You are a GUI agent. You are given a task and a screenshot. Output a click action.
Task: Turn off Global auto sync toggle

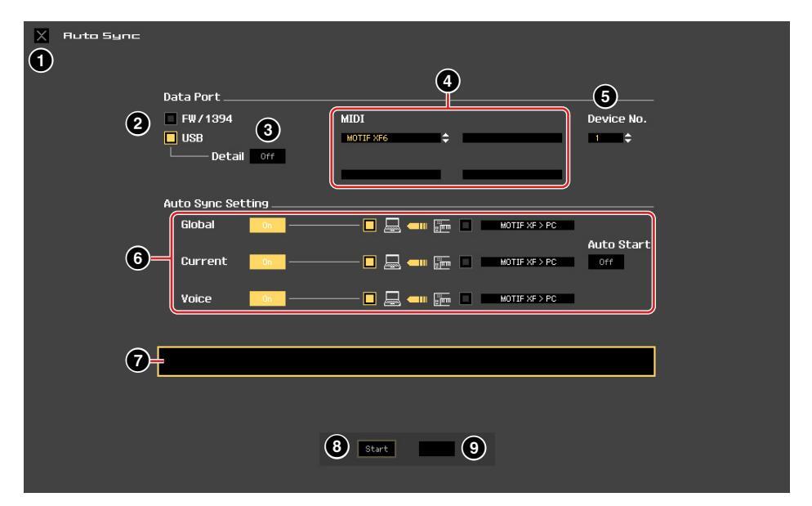click(x=267, y=226)
